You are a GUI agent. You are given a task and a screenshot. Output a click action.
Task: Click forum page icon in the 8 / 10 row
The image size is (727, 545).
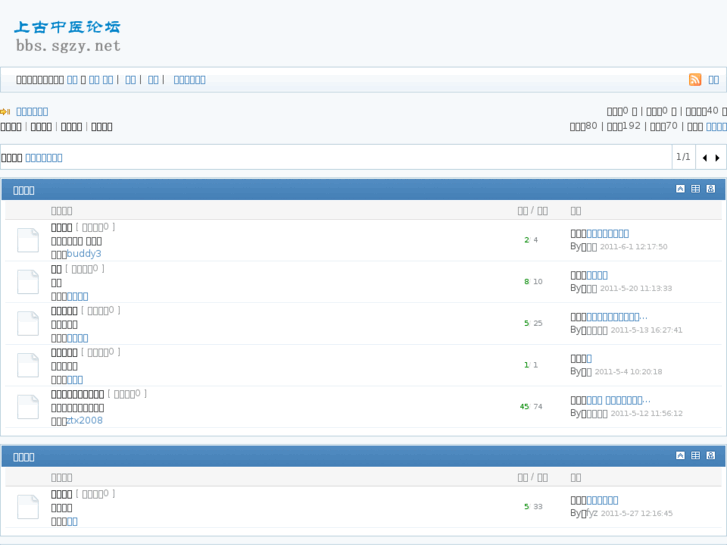pyautogui.click(x=28, y=282)
